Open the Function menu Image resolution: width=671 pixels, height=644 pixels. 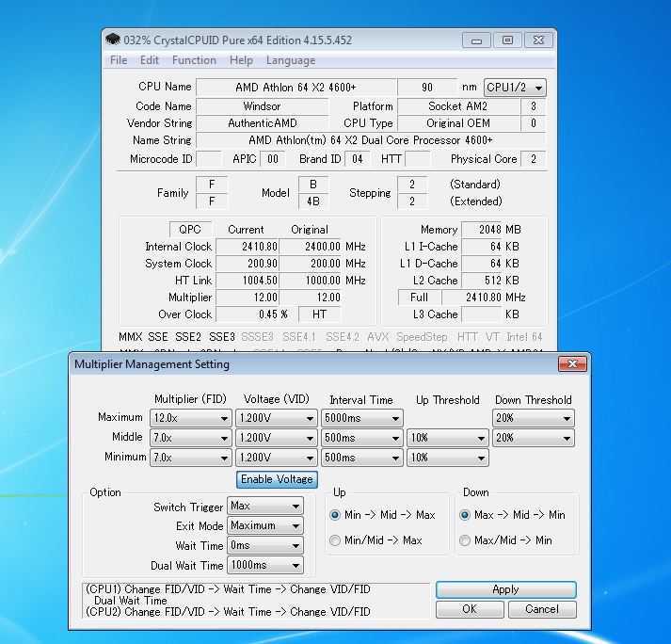pos(194,60)
